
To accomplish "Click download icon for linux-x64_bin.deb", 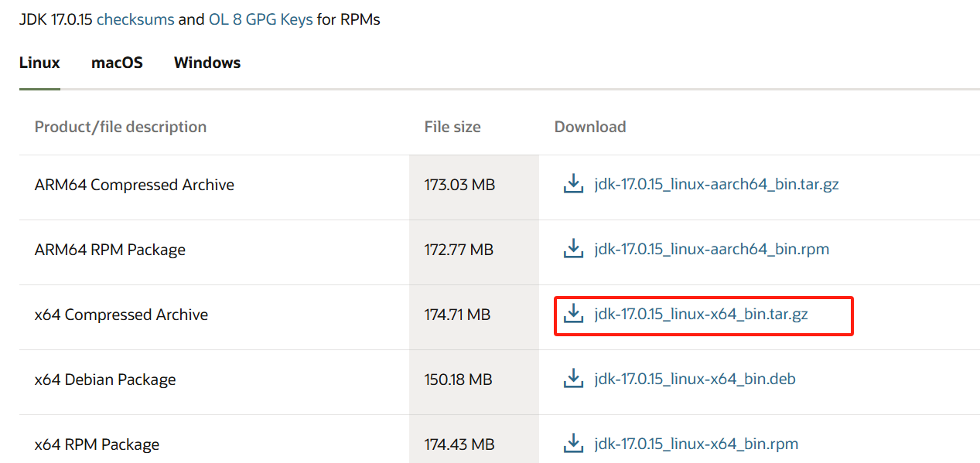I will tap(573, 379).
